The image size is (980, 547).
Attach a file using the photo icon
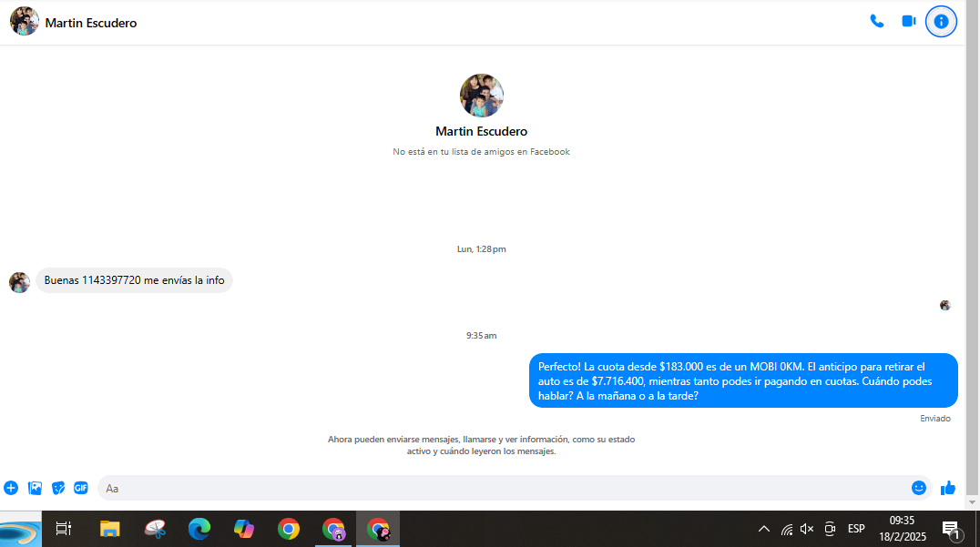35,488
